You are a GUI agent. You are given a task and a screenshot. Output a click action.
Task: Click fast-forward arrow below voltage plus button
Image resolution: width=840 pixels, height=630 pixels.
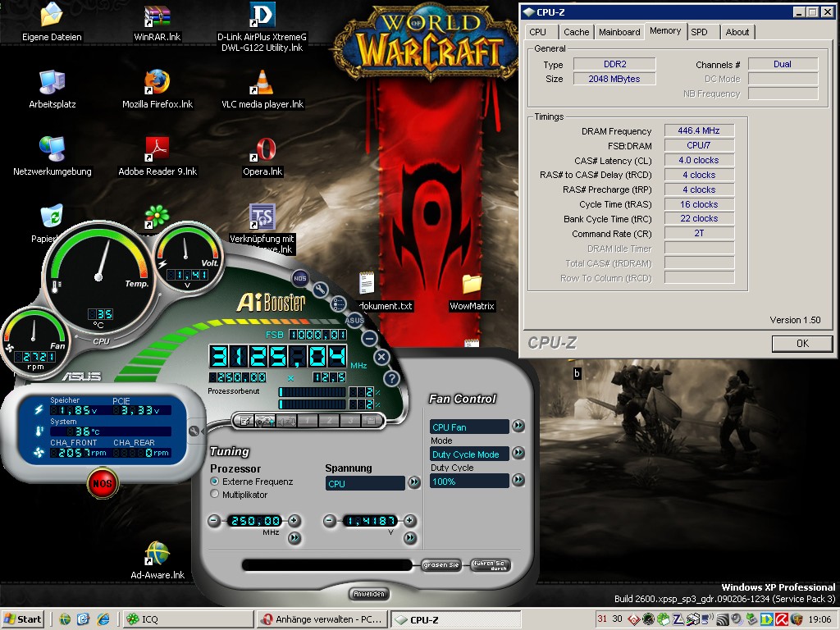410,538
